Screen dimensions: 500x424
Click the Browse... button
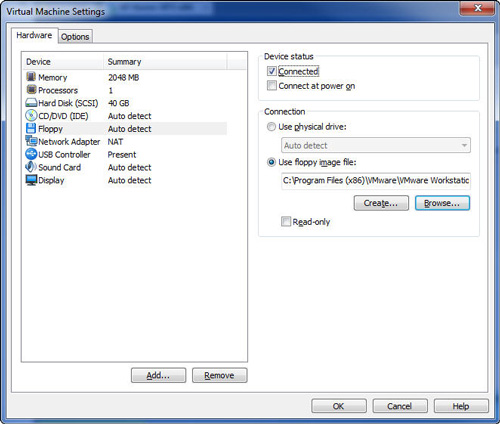click(442, 203)
